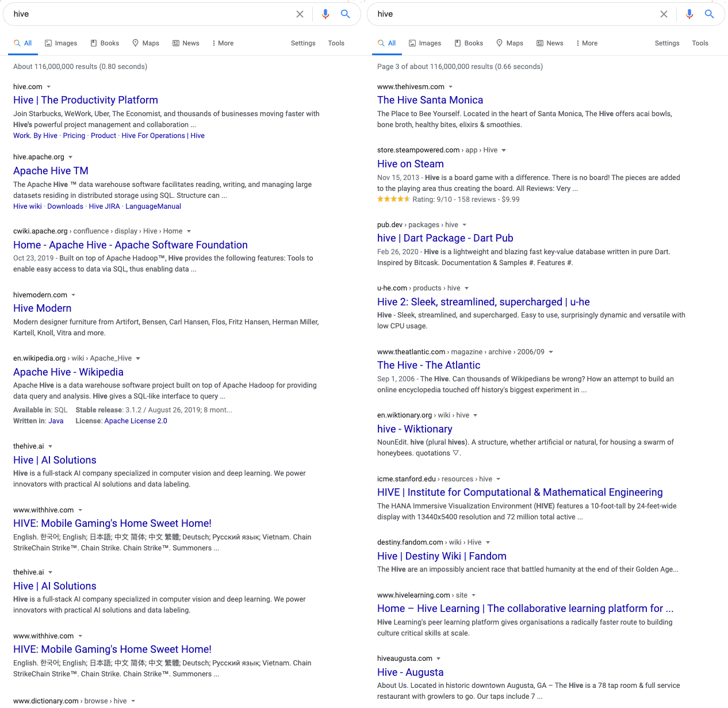This screenshot has width=728, height=708.
Task: Open the News tab on the right page
Action: [x=549, y=43]
